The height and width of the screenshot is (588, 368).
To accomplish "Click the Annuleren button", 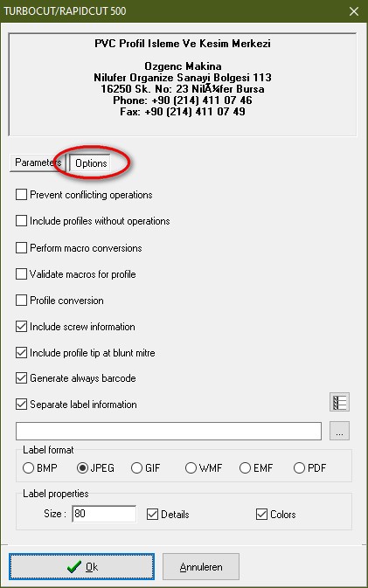I will click(201, 567).
